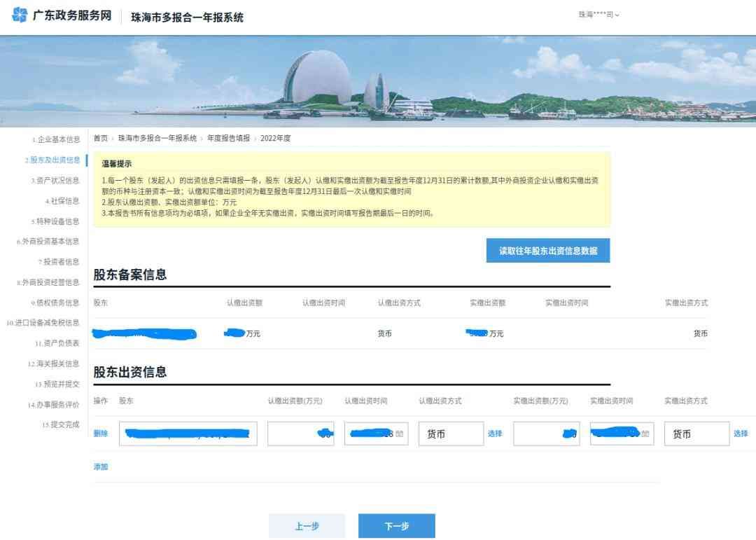Open calendar icon in 认缴出资时间 field

399,434
